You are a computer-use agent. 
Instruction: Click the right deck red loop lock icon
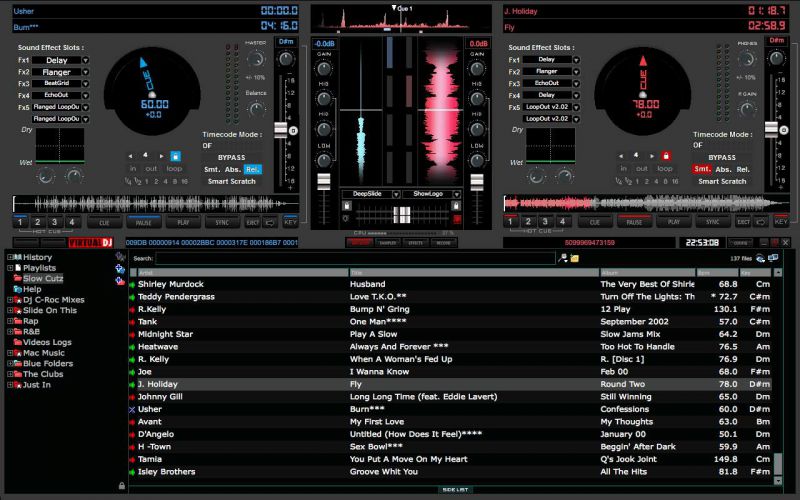coord(665,156)
